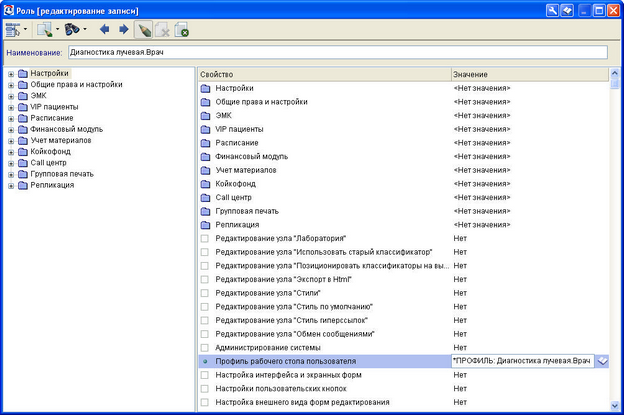Expand the Настройки tree node
Image resolution: width=624 pixels, height=415 pixels.
pos(11,74)
